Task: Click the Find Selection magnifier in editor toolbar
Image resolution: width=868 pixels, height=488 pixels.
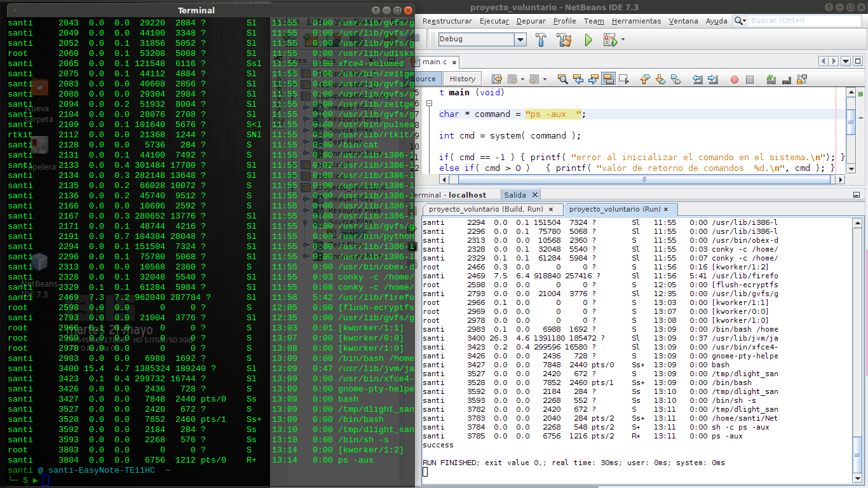Action: [x=562, y=79]
